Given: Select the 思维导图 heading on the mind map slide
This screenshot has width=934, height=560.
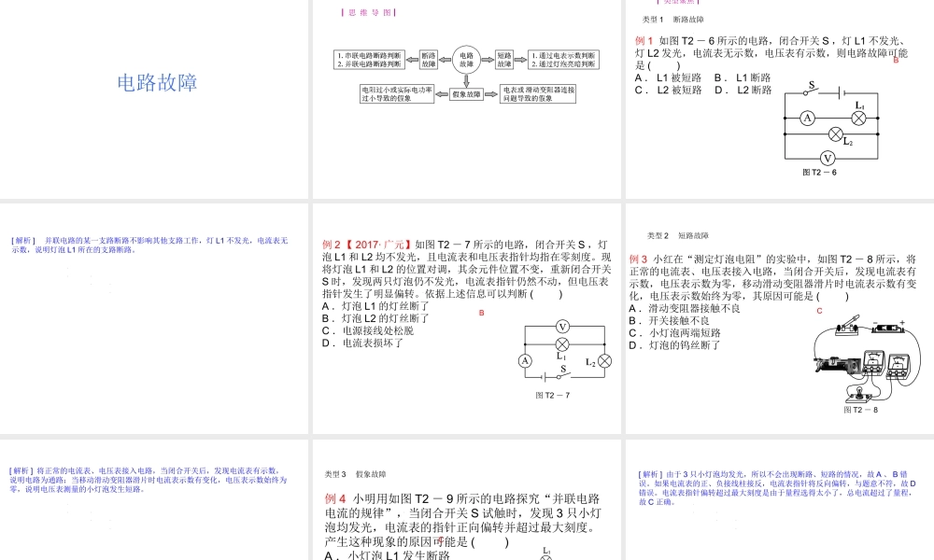Looking at the screenshot, I should [369, 12].
